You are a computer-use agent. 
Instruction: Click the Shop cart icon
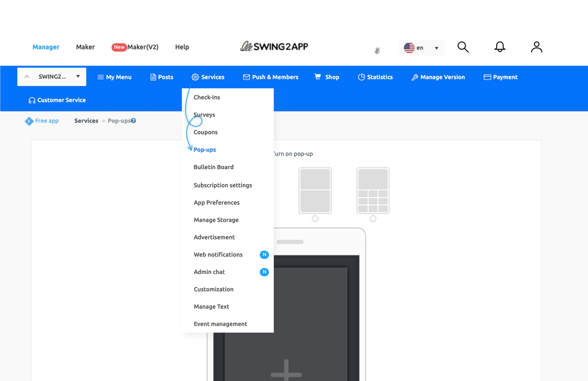(x=318, y=77)
